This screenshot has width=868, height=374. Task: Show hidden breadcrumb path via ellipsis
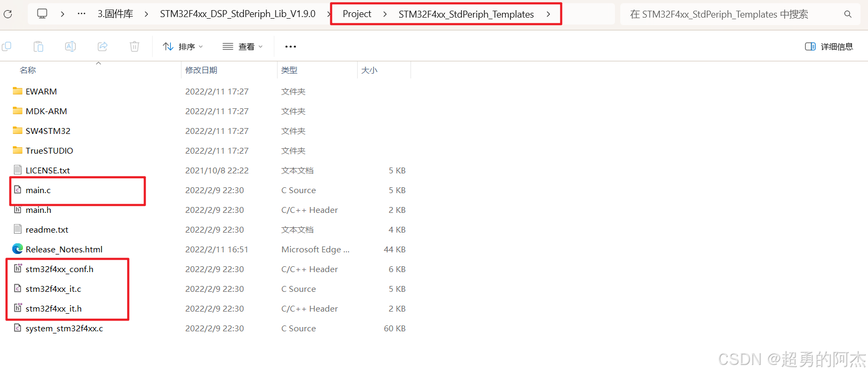click(82, 14)
